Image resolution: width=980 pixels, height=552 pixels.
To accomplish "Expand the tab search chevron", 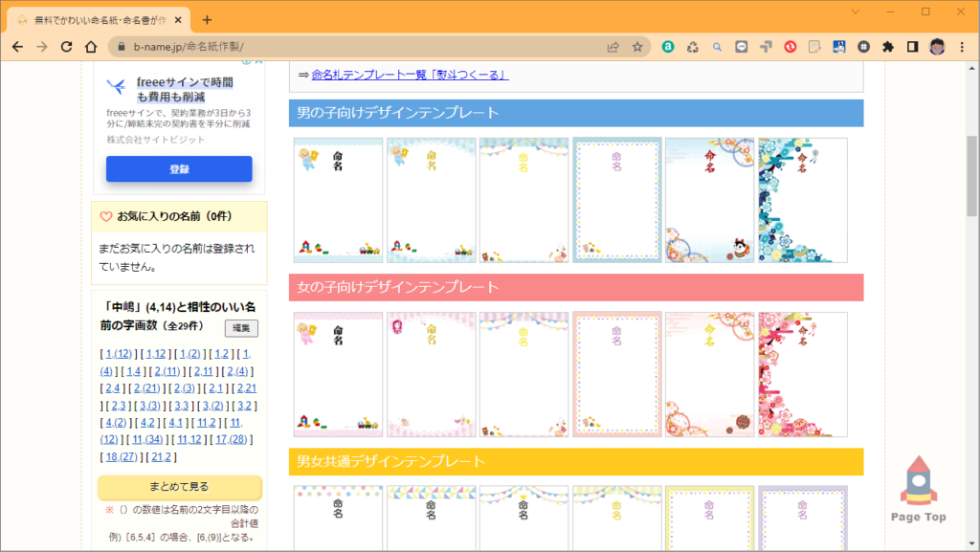I will click(855, 11).
